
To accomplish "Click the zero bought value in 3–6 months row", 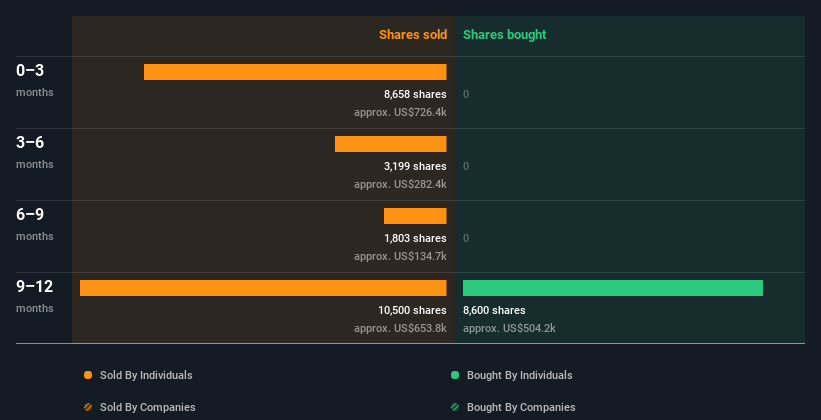I will [x=466, y=166].
